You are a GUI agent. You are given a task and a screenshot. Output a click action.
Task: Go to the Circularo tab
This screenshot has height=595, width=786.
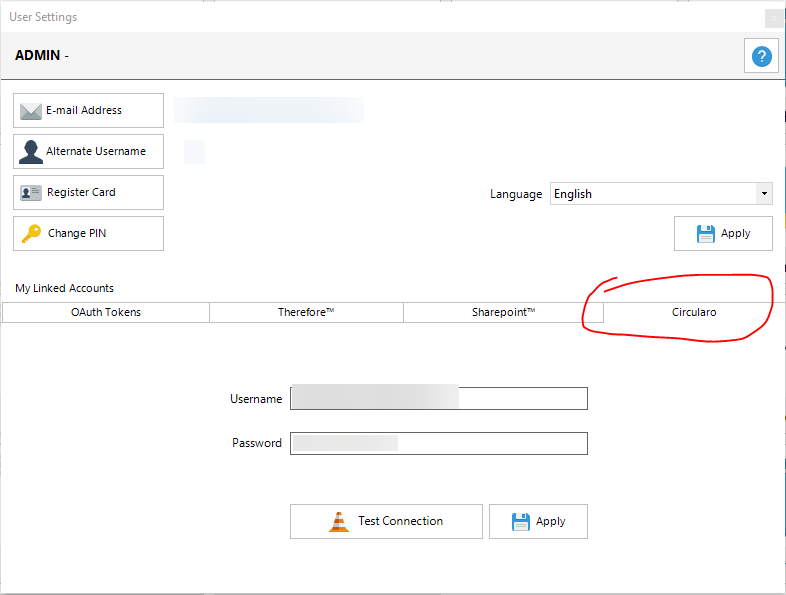tap(693, 313)
